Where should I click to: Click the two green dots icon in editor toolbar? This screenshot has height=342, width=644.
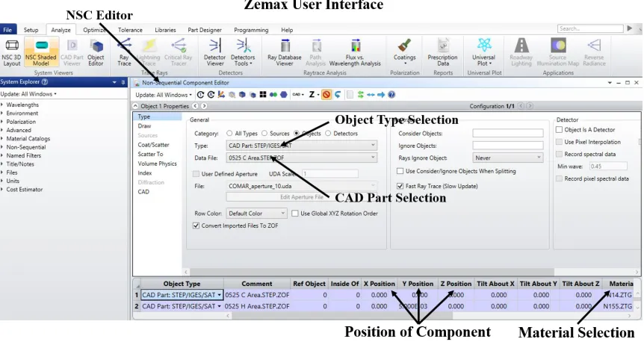(x=273, y=95)
